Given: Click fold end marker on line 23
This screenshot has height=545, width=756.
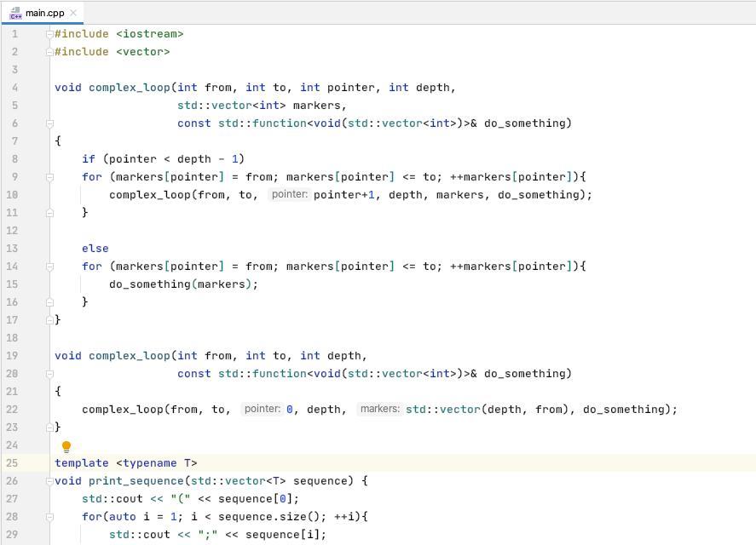Looking at the screenshot, I should click(49, 427).
